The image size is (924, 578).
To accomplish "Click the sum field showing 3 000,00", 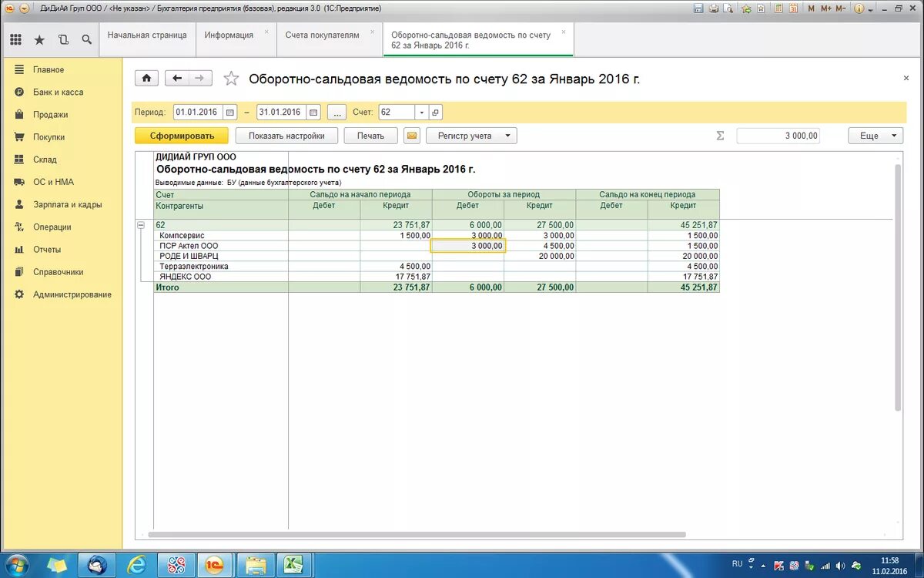I will tap(778, 136).
